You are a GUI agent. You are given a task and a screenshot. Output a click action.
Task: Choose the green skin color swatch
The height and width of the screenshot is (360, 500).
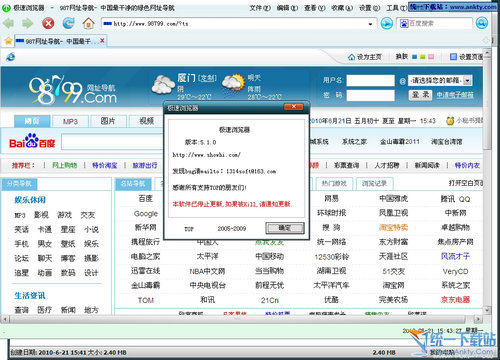423,57
